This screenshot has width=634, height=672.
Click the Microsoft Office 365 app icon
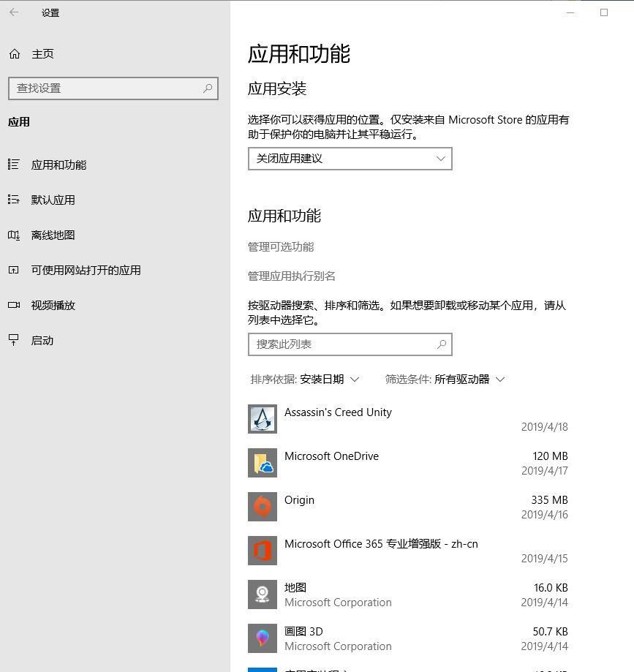pyautogui.click(x=263, y=551)
